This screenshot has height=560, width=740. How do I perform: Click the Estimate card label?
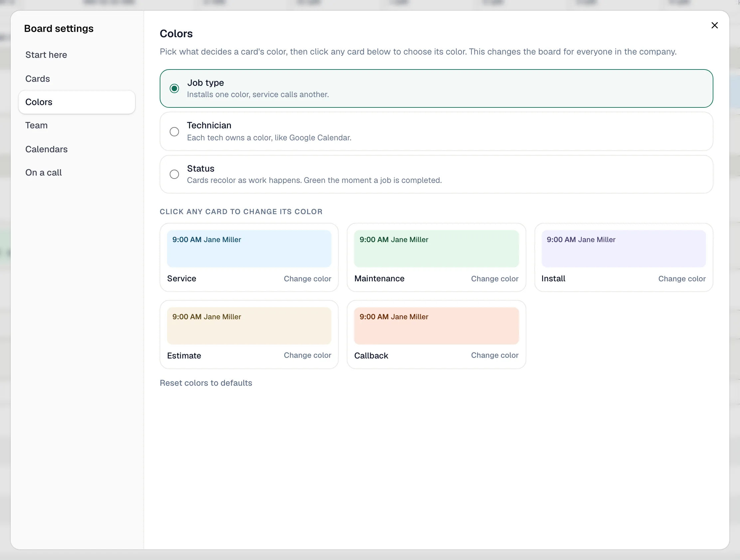(x=184, y=355)
